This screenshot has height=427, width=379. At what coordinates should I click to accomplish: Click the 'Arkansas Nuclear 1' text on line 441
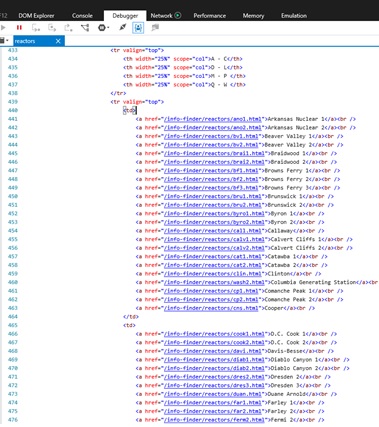point(296,119)
